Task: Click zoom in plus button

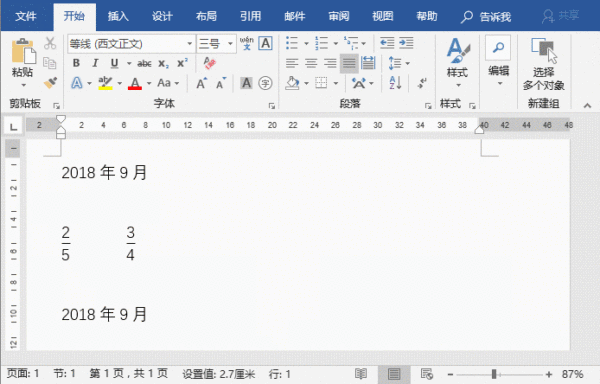Action: pos(549,374)
